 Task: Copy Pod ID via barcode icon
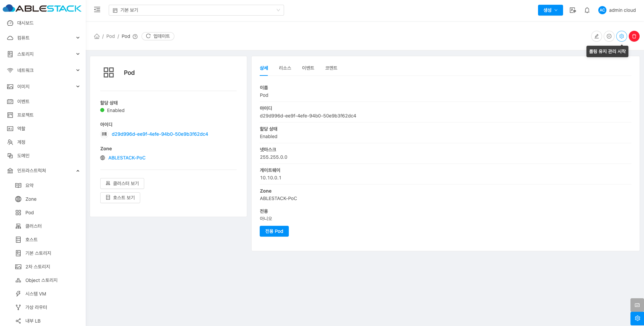(104, 134)
